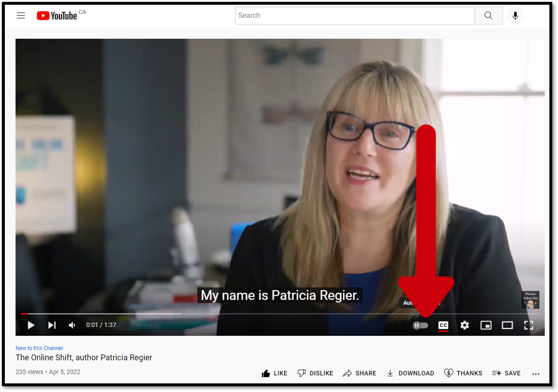Viewport: 558px width, 392px height.
Task: Click the New to this Channel link
Action: click(39, 348)
